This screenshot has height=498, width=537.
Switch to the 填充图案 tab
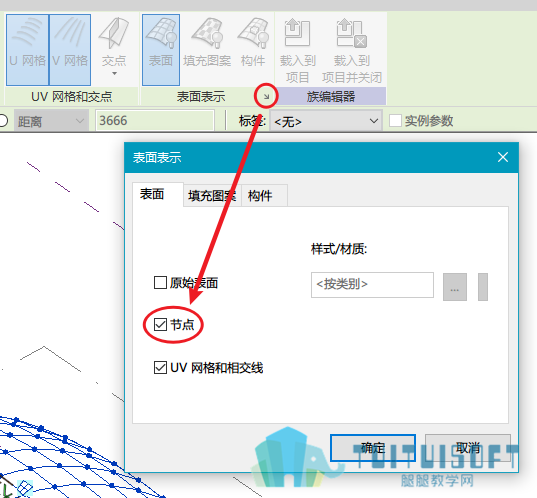212,196
